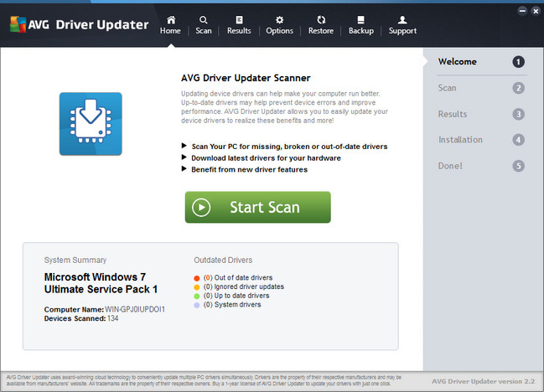Click the AVG logo in title bar

coord(24,24)
